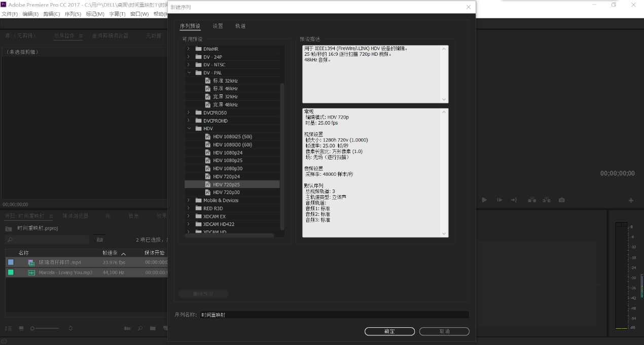Click Step Forward one frame in Program monitor

(x=499, y=200)
